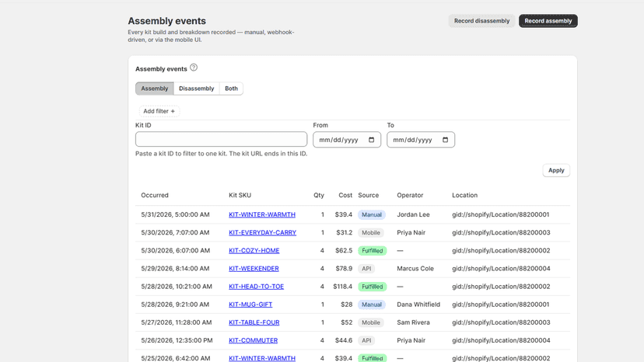Click the Record assembly button
This screenshot has width=644, height=362.
coord(548,21)
